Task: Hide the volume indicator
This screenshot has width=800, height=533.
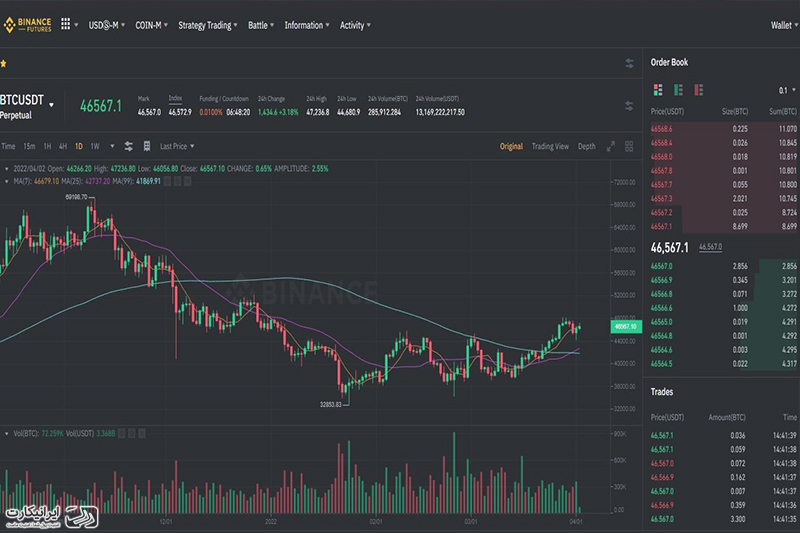Action: pyautogui.click(x=121, y=434)
